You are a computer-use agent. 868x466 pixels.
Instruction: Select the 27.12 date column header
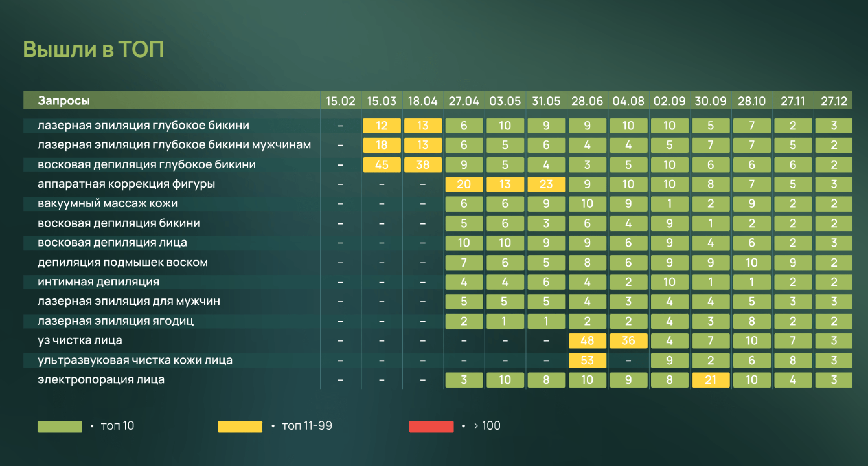tap(834, 101)
